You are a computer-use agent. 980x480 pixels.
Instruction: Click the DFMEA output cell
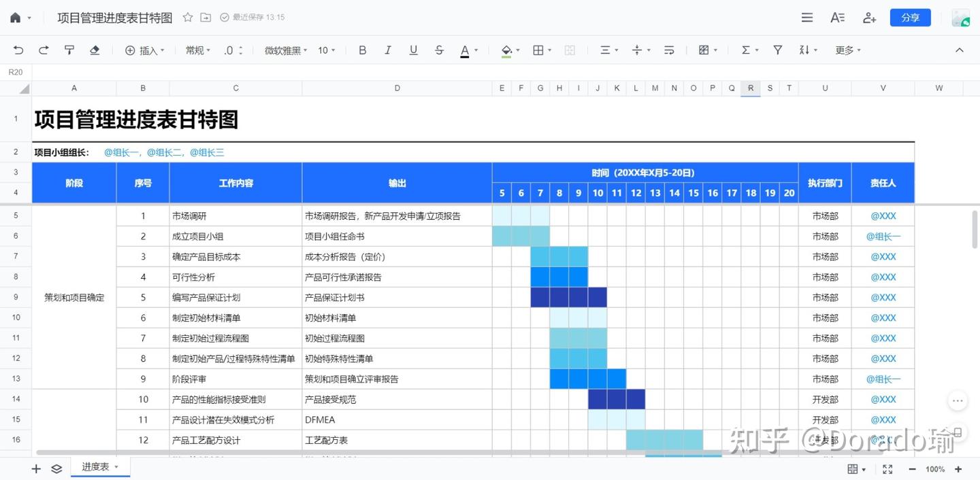(397, 420)
